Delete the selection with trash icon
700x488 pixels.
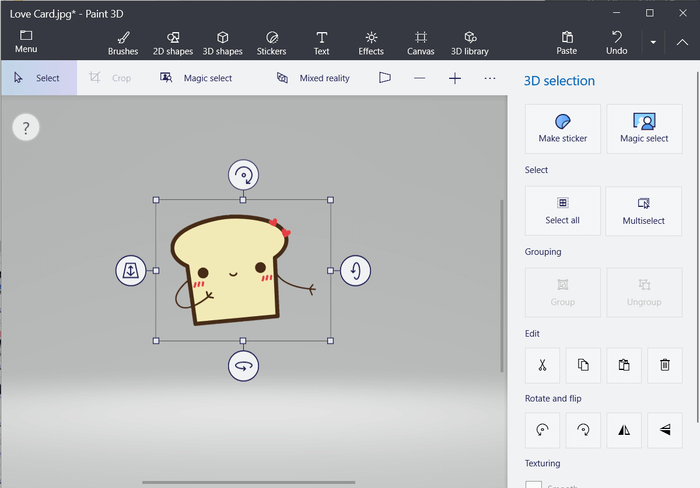coord(664,365)
